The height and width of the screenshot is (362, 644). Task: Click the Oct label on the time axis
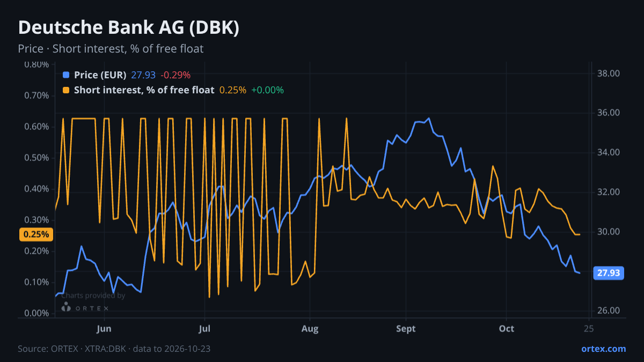click(506, 328)
